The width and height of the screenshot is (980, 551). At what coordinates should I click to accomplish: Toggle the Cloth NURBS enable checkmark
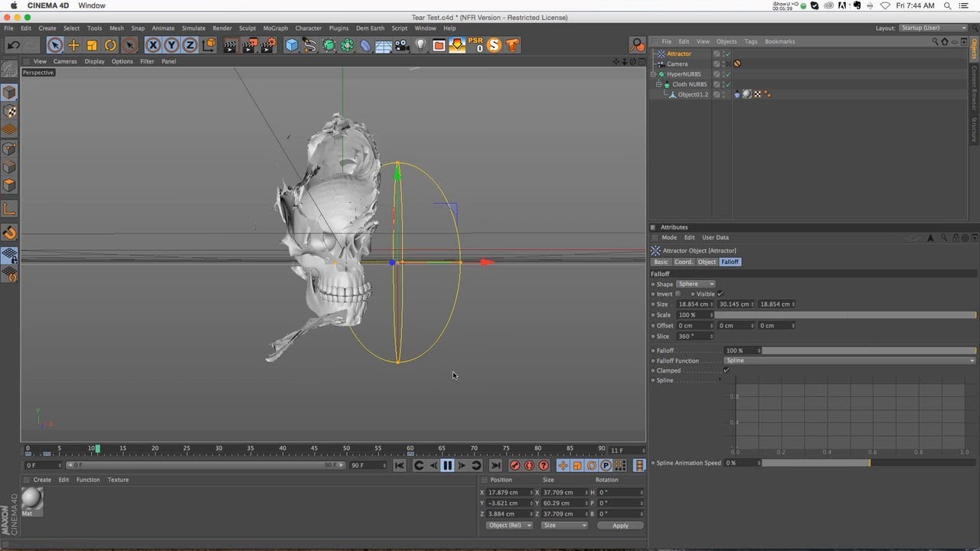coord(728,84)
